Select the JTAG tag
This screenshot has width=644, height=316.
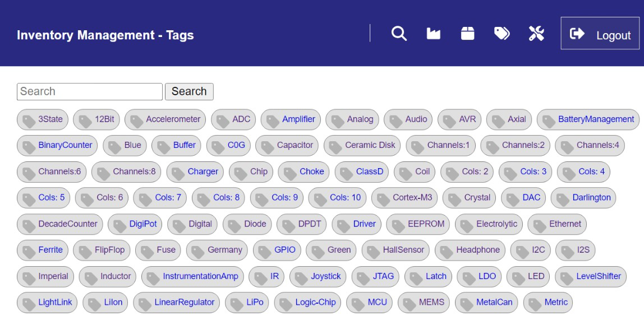point(375,277)
